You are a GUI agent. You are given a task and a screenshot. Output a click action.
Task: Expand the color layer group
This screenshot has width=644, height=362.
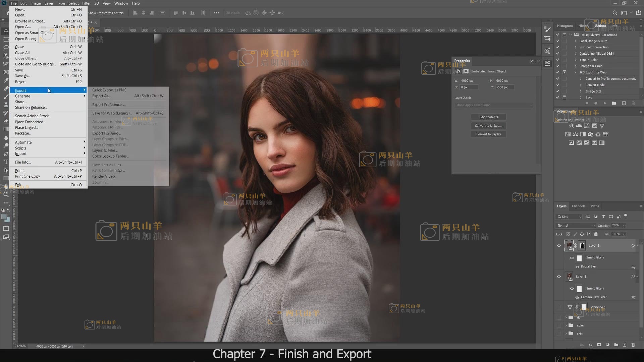(566, 325)
